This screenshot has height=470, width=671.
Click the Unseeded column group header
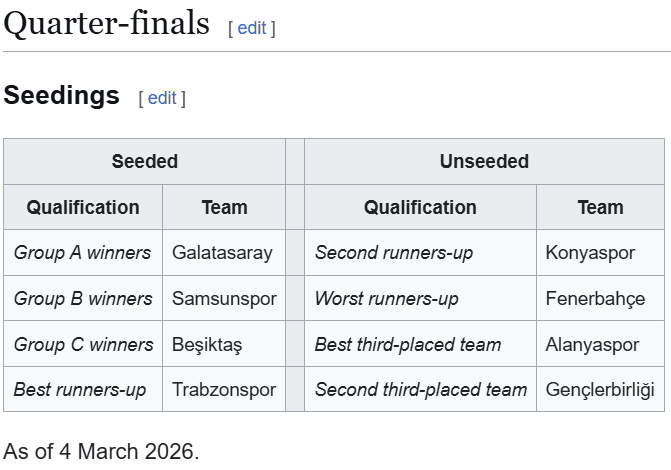[484, 161]
